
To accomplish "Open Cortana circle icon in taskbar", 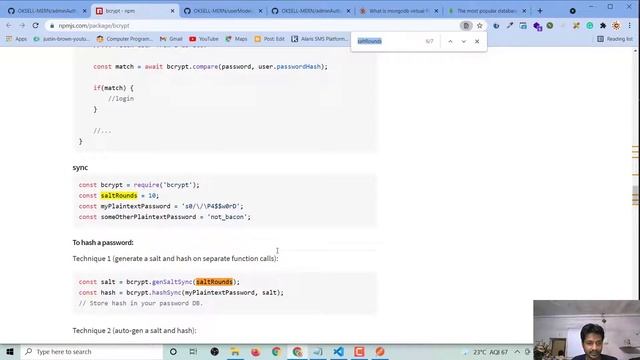I will click(173, 351).
